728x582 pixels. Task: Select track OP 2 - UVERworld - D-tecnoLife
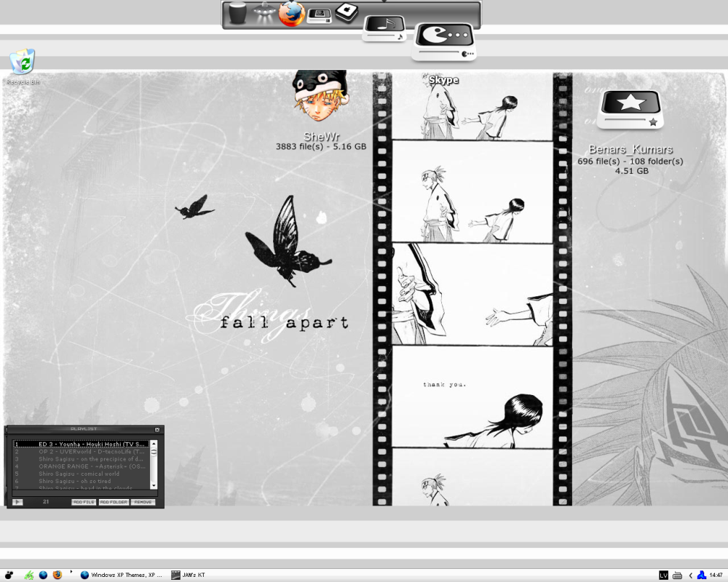click(x=81, y=452)
